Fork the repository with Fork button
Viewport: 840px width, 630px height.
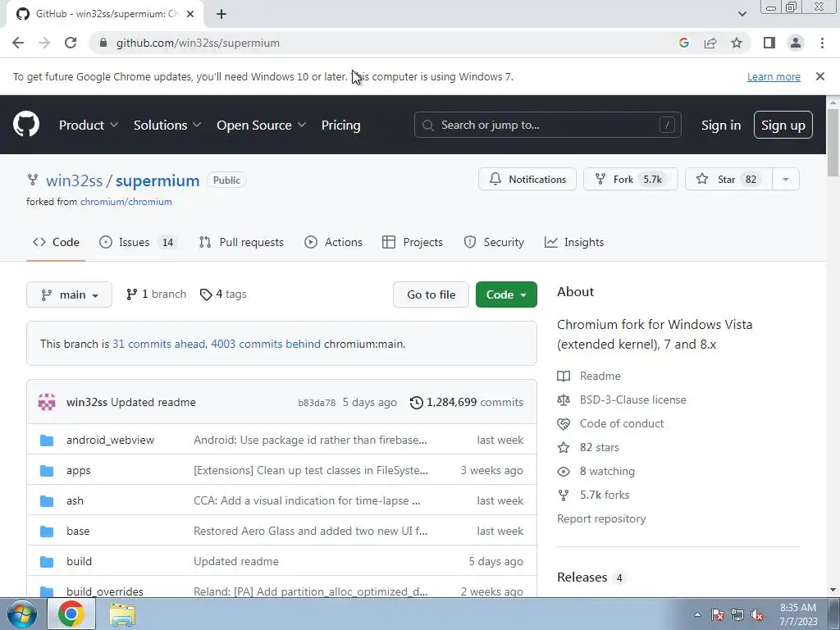tap(631, 180)
